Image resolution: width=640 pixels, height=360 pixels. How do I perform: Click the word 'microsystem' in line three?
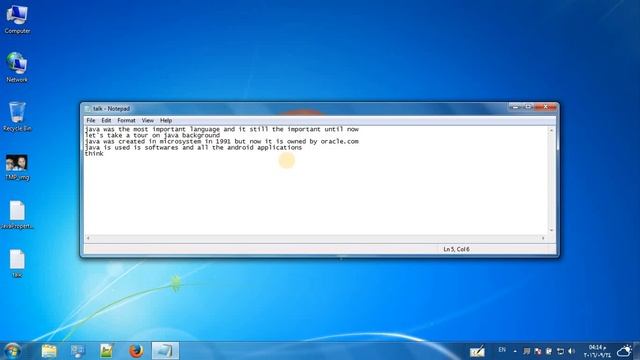pyautogui.click(x=180, y=141)
